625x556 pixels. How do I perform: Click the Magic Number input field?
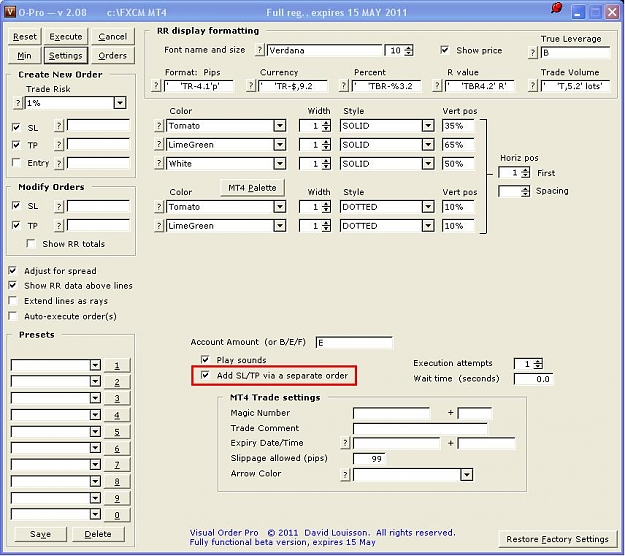(x=391, y=413)
